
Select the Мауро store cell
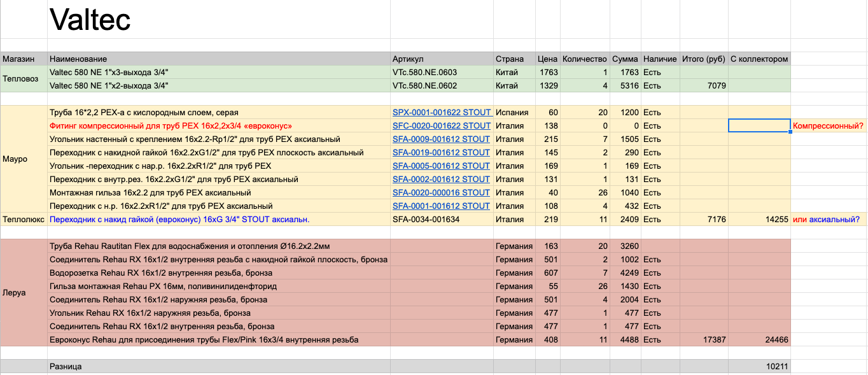(24, 159)
